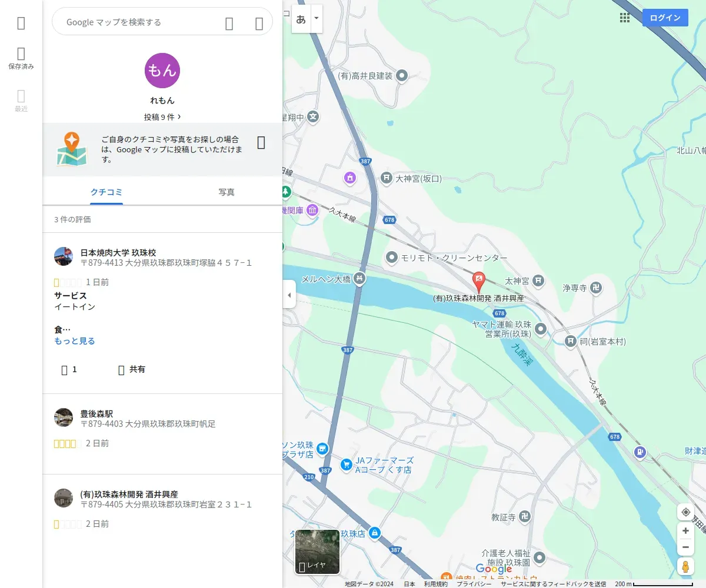Image resolution: width=706 pixels, height=588 pixels.
Task: Open the main menu hamburger icon
Action: 21,23
